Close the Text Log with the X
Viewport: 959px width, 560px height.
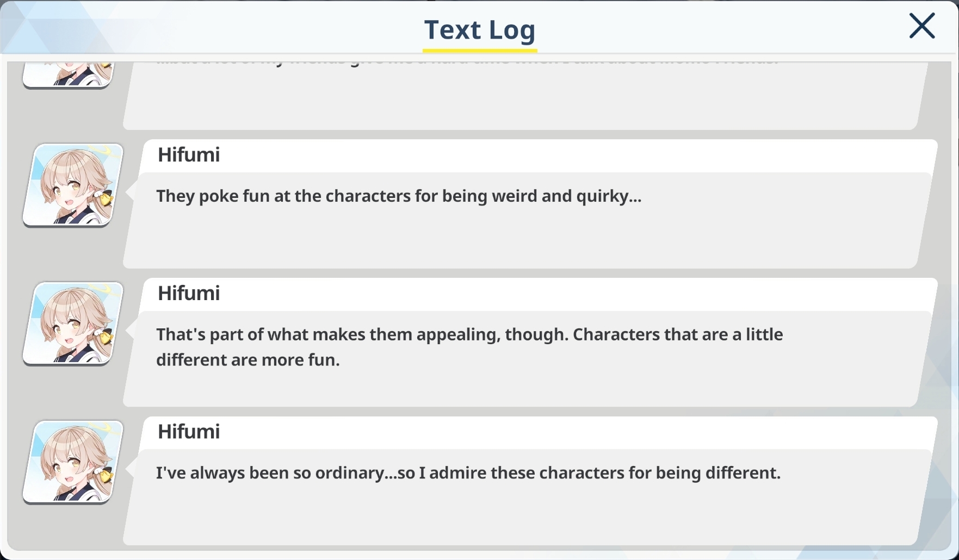pos(921,26)
